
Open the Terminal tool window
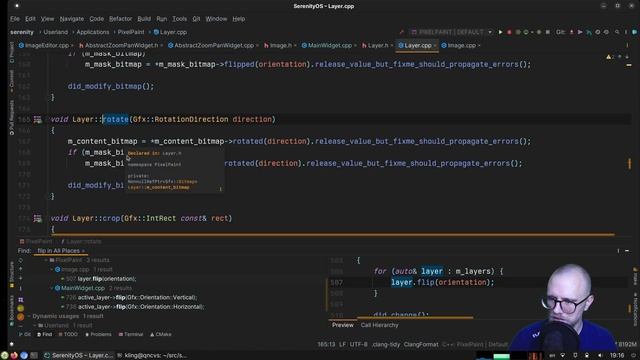(131, 335)
